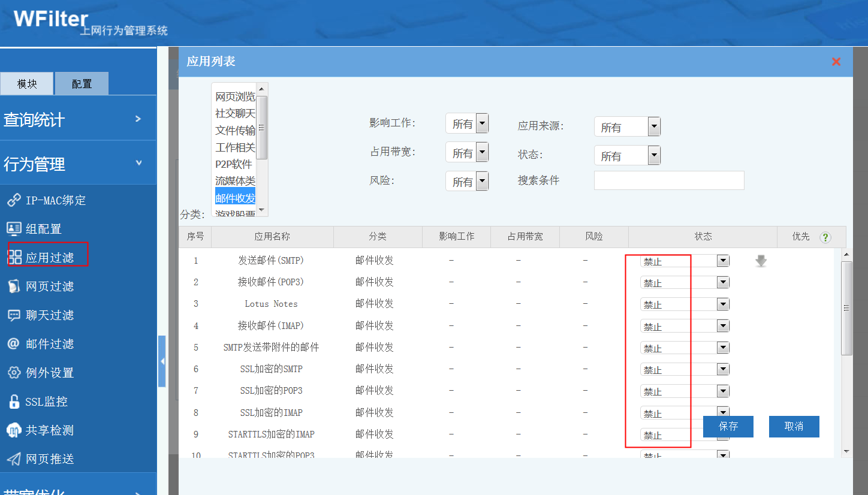
Task: Click the 网页过滤 sidebar icon
Action: pyautogui.click(x=14, y=286)
